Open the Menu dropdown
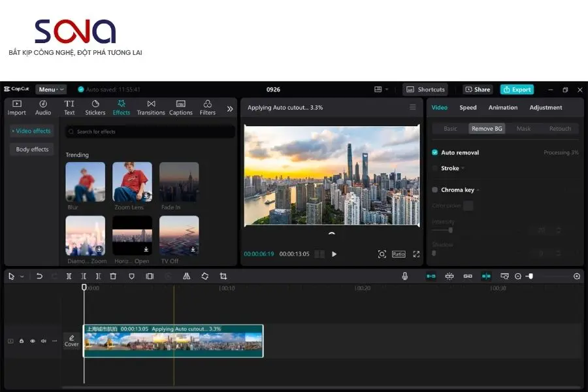The height and width of the screenshot is (392, 588). (x=51, y=90)
